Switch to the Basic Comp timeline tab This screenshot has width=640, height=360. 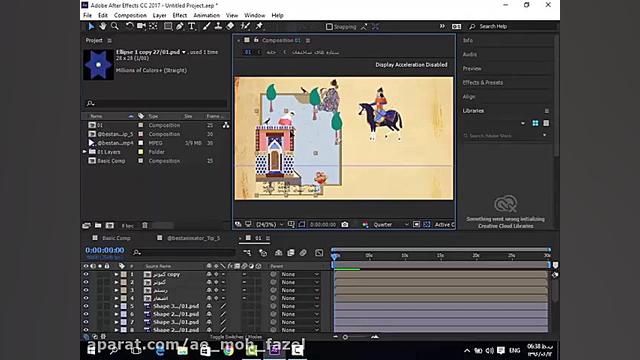click(x=116, y=238)
